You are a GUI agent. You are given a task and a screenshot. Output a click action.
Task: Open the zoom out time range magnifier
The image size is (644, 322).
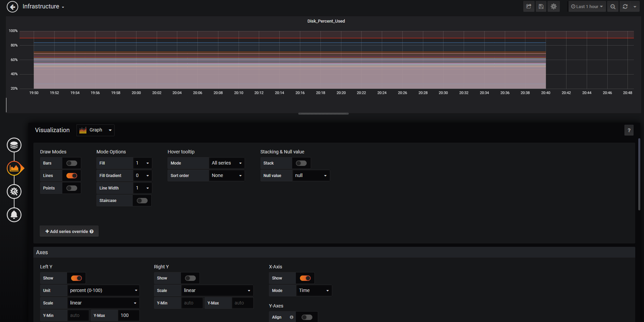pyautogui.click(x=613, y=6)
